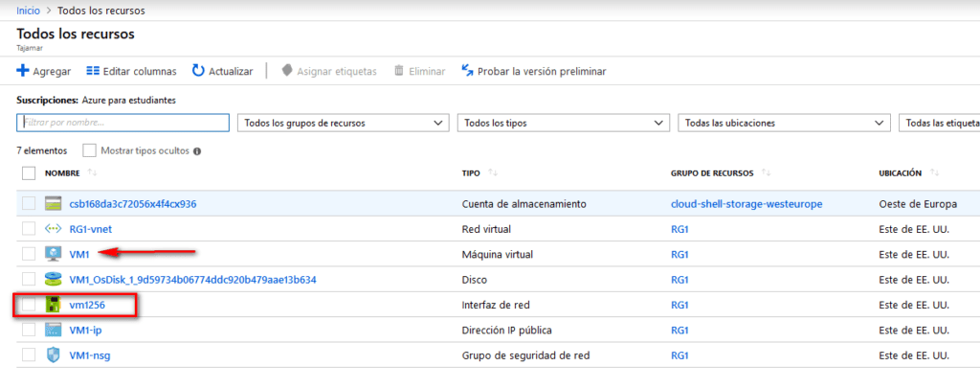Click Asignar etiquetas tag button

coord(329,71)
